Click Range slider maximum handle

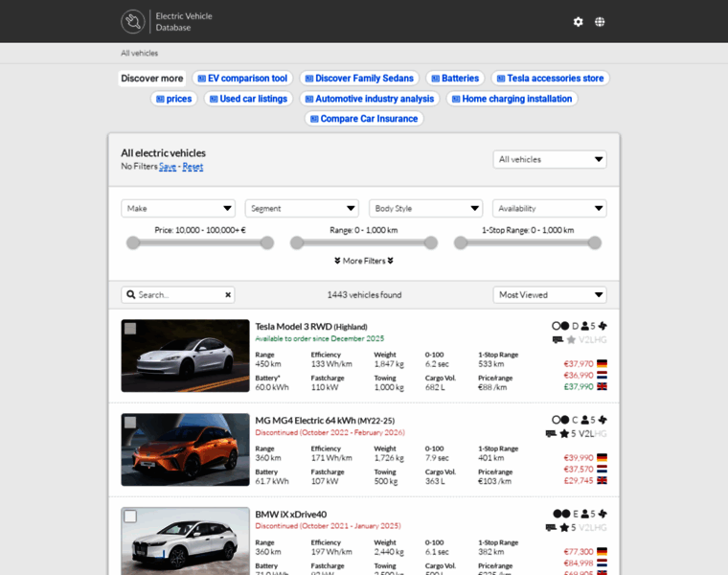click(431, 242)
